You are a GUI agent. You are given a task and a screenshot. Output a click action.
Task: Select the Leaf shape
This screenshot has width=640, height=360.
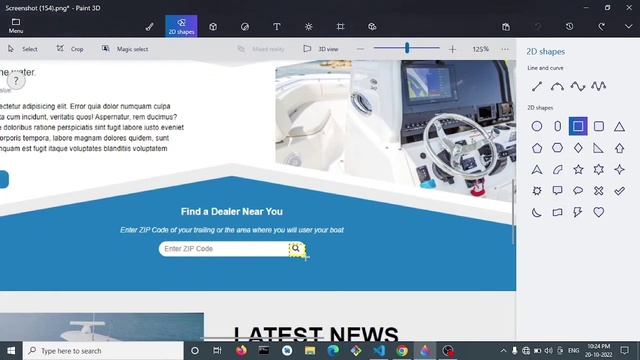(558, 169)
